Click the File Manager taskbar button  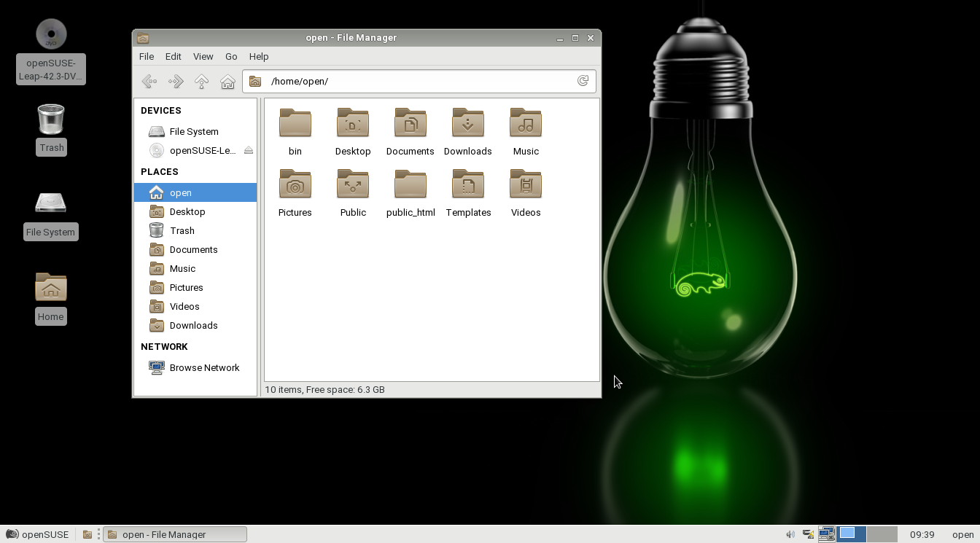tap(175, 534)
